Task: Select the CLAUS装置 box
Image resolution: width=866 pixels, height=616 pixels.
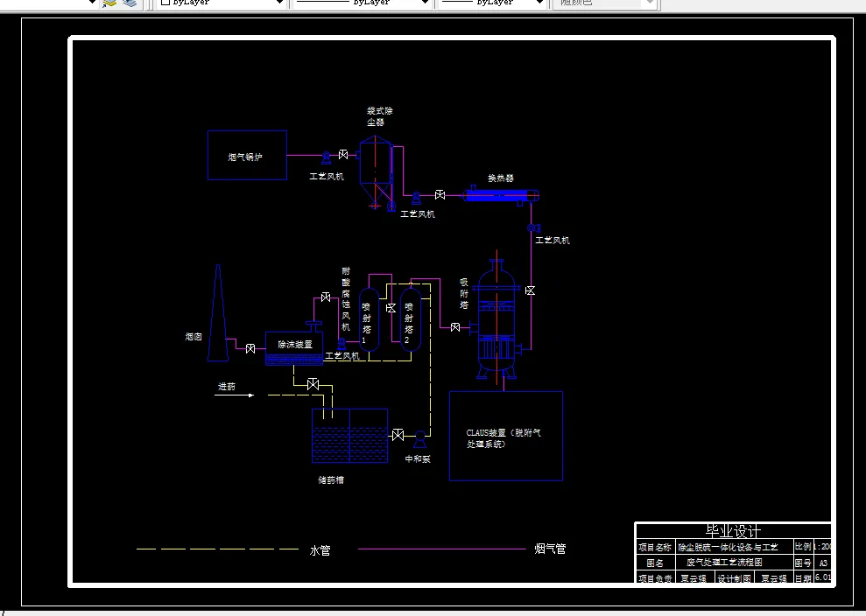Action: [x=506, y=436]
